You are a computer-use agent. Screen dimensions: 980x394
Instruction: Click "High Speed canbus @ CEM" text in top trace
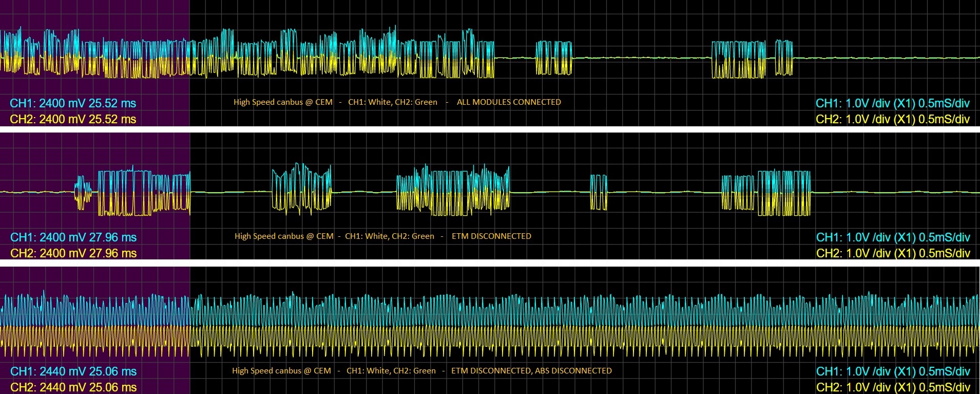click(283, 102)
